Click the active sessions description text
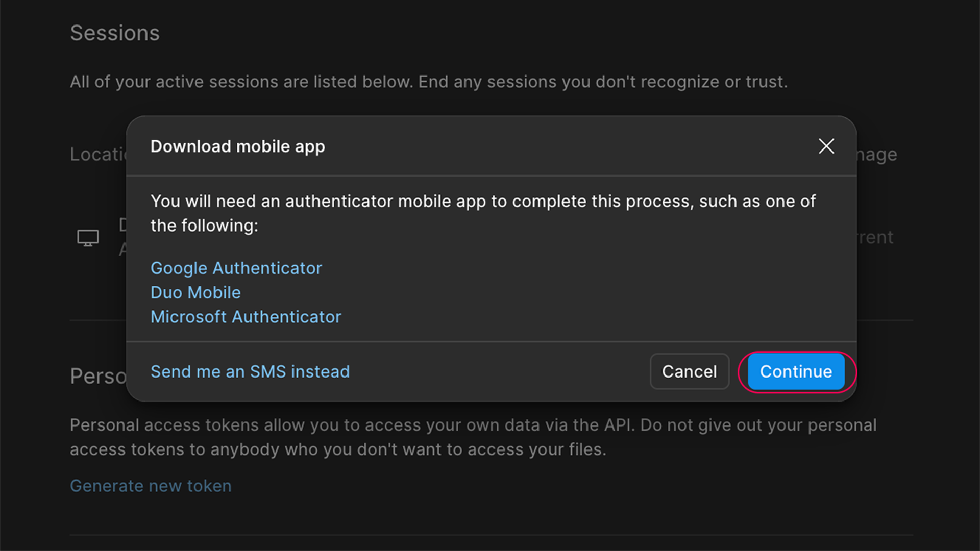Screen dimensions: 980x551 point(429,82)
